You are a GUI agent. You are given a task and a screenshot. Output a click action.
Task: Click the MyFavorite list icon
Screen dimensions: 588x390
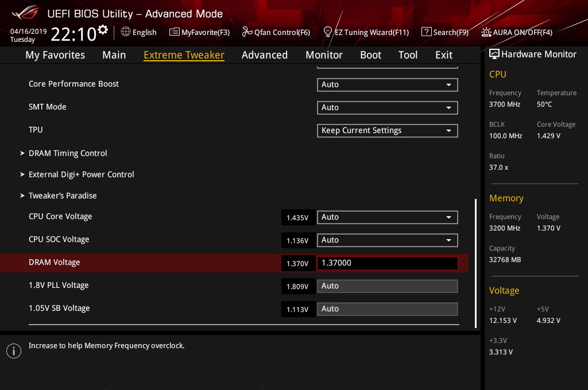(x=175, y=32)
